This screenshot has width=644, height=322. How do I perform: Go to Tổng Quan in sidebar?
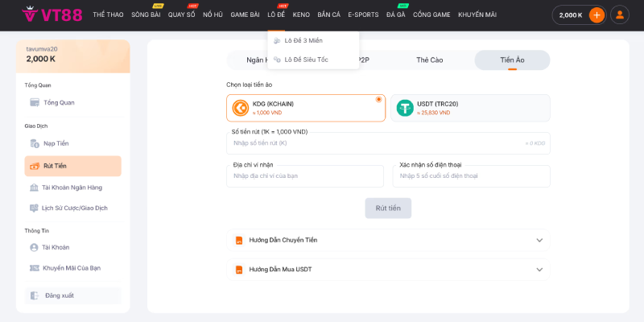point(72,102)
